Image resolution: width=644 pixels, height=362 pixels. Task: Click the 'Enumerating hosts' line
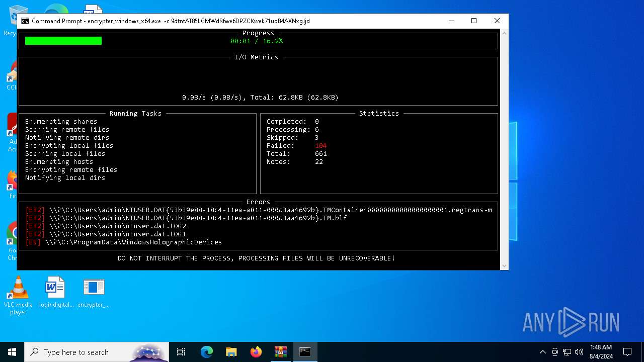pyautogui.click(x=59, y=161)
